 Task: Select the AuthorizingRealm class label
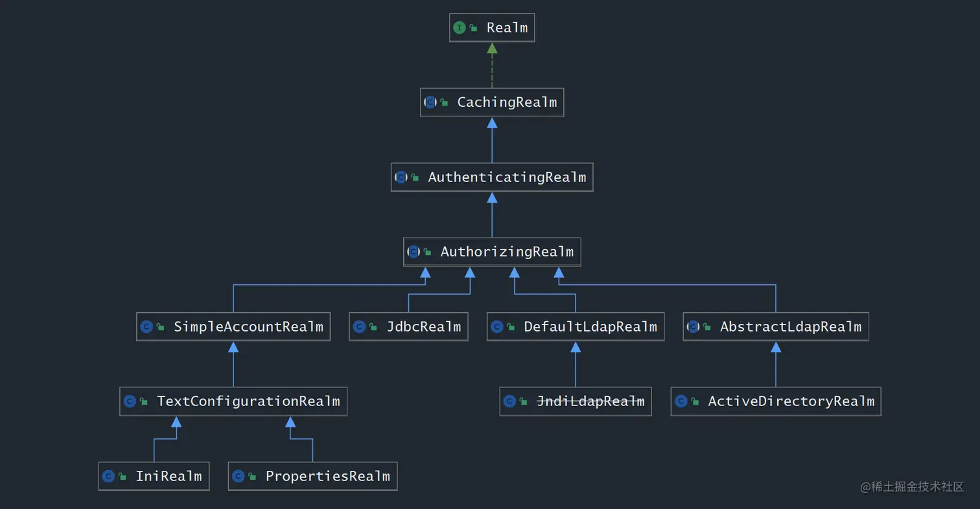[x=507, y=251]
